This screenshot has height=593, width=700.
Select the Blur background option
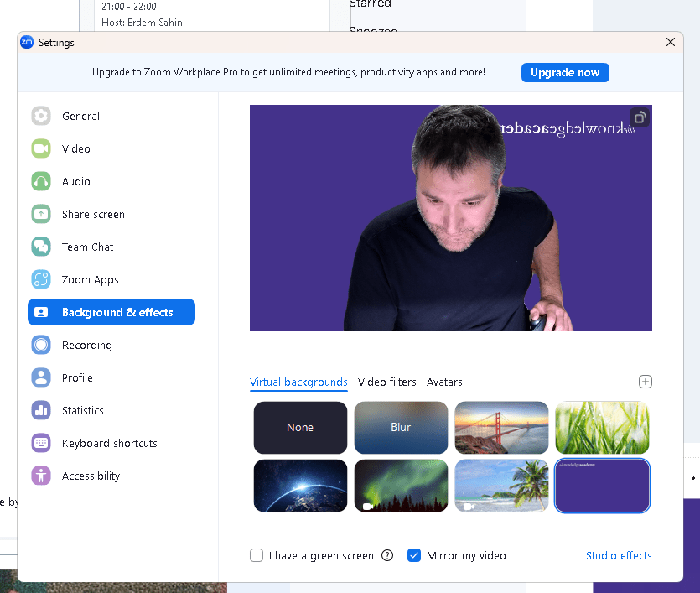pyautogui.click(x=401, y=427)
